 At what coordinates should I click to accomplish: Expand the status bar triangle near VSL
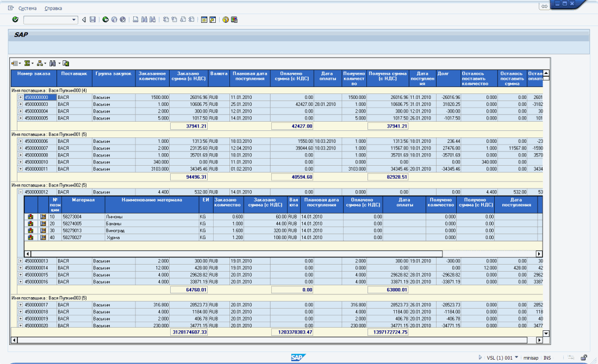pos(480,357)
